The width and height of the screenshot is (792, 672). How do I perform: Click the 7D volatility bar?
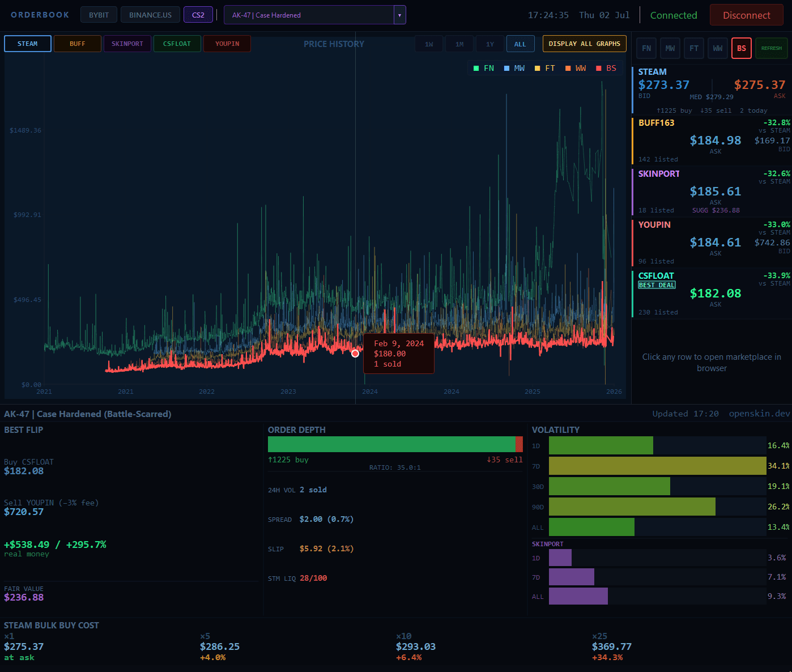[658, 466]
